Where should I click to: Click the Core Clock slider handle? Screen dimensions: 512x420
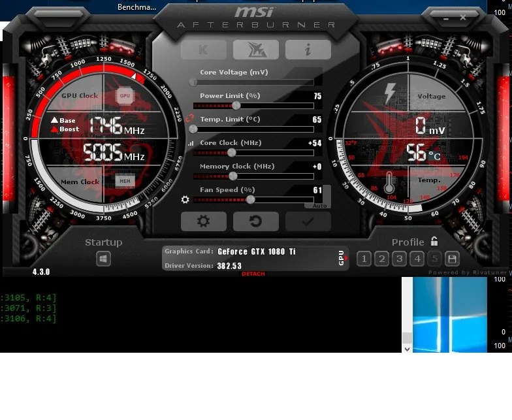tap(231, 153)
